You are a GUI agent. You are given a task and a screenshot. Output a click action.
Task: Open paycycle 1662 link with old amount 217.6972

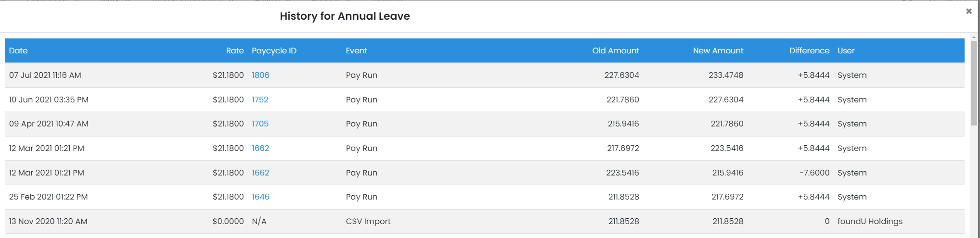tap(260, 148)
